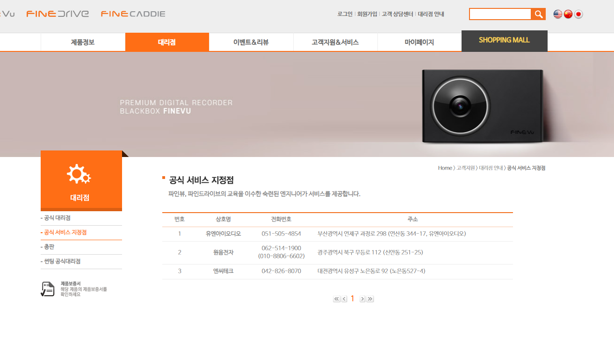Image resolution: width=614 pixels, height=364 pixels.
Task: Go to last page double-arrow icon
Action: coord(370,299)
